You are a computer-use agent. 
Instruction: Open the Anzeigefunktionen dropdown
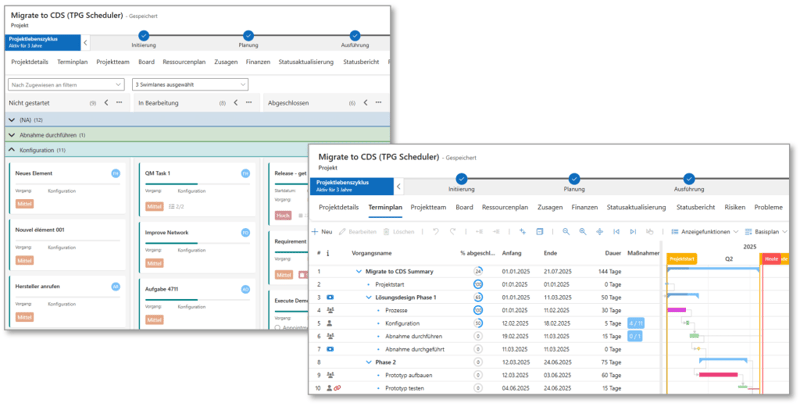pos(705,232)
